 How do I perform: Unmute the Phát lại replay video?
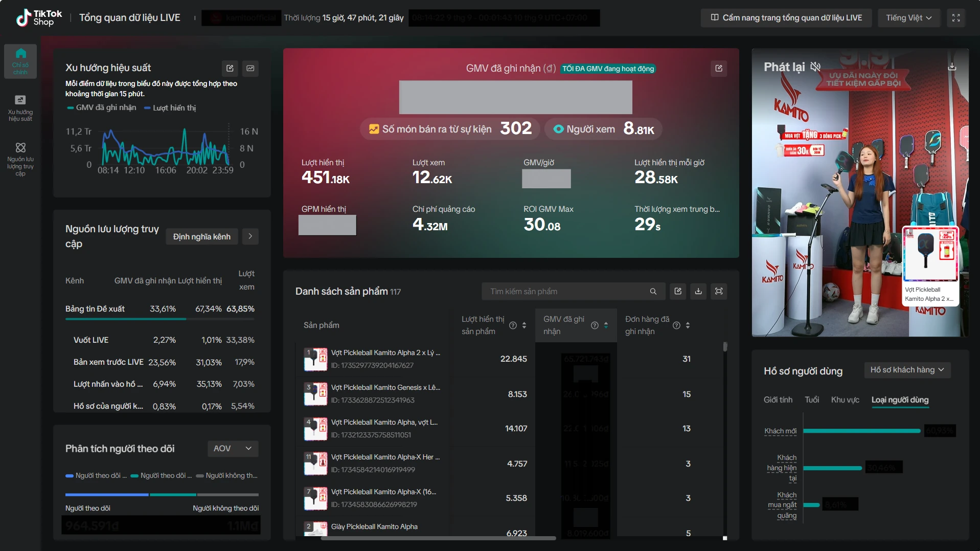pos(815,67)
